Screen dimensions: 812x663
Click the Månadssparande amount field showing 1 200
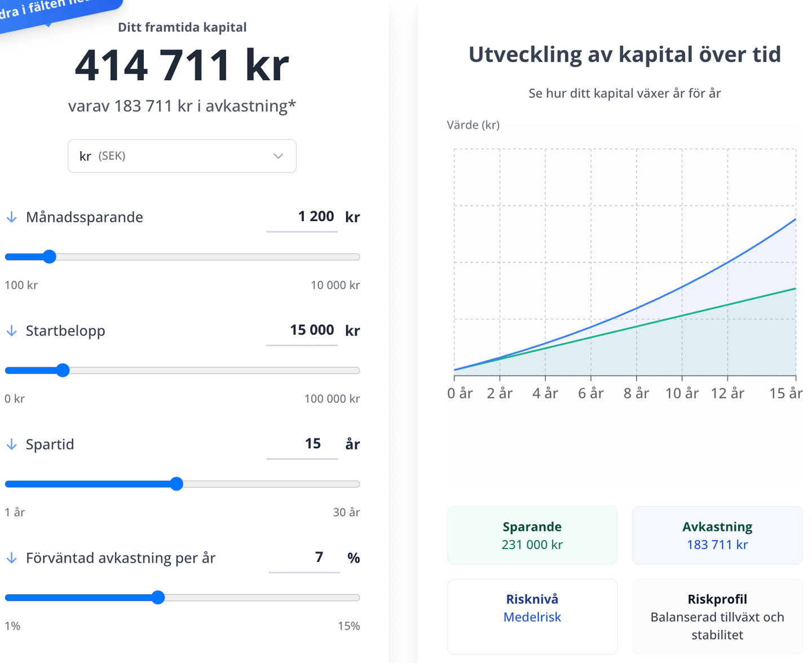[302, 217]
